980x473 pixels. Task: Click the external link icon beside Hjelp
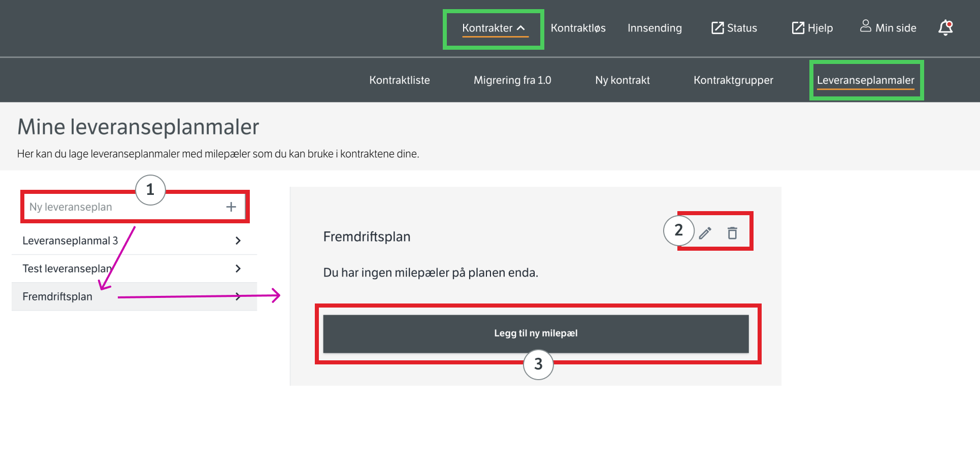(x=798, y=28)
